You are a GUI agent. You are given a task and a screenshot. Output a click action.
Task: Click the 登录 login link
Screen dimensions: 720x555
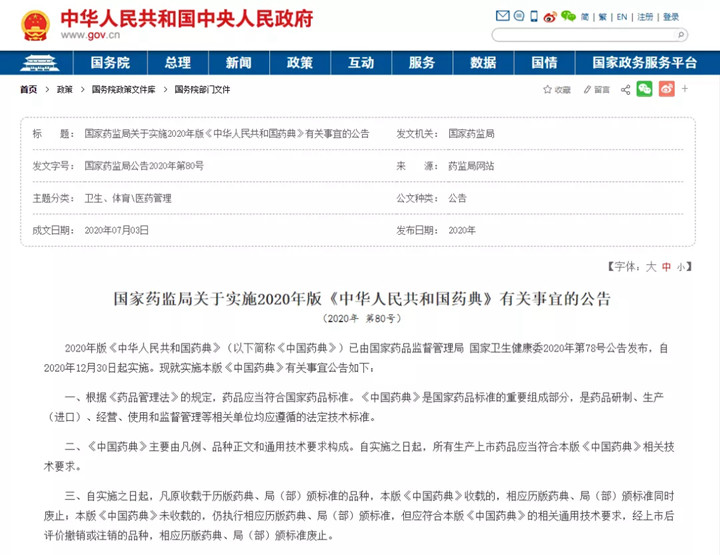pos(671,17)
